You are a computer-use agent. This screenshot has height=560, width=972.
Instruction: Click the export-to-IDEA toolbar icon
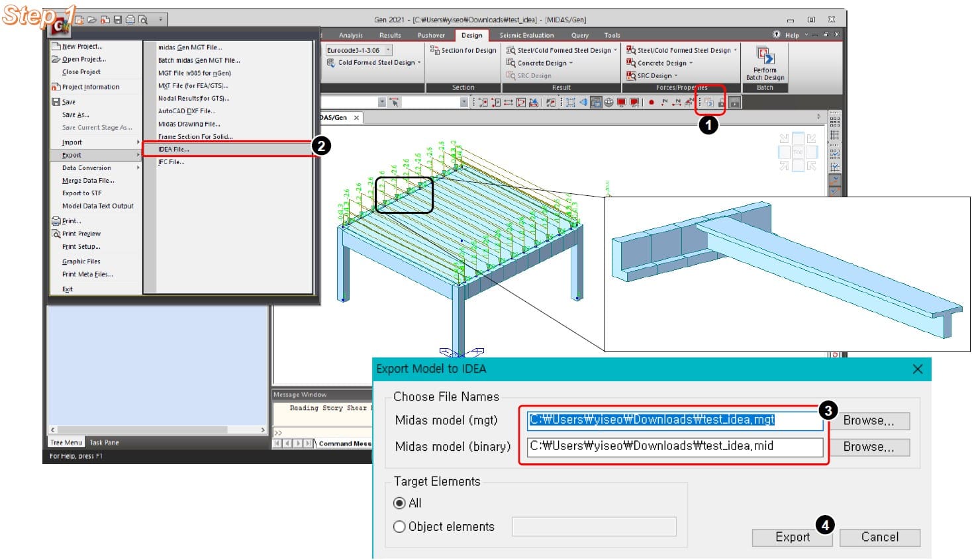708,102
